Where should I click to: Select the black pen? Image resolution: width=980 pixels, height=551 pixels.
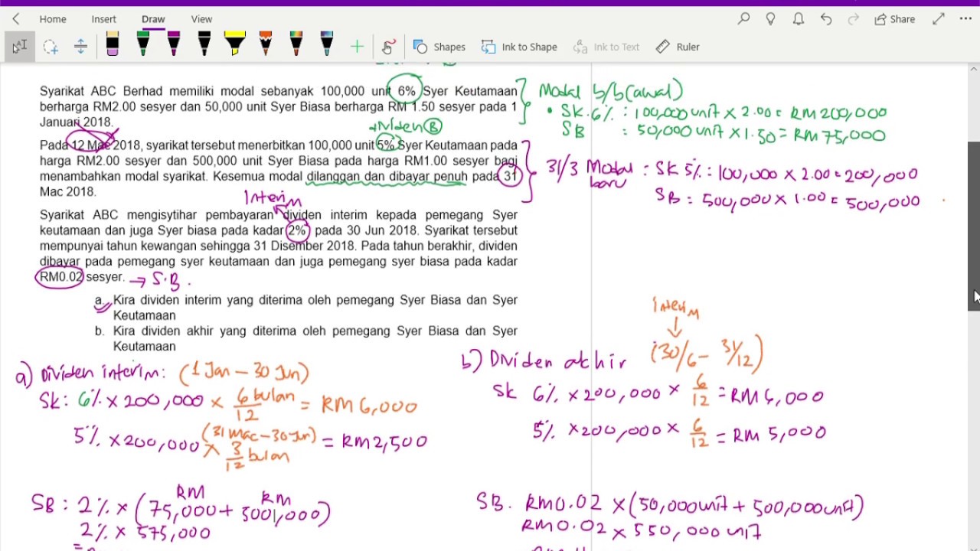tap(204, 45)
